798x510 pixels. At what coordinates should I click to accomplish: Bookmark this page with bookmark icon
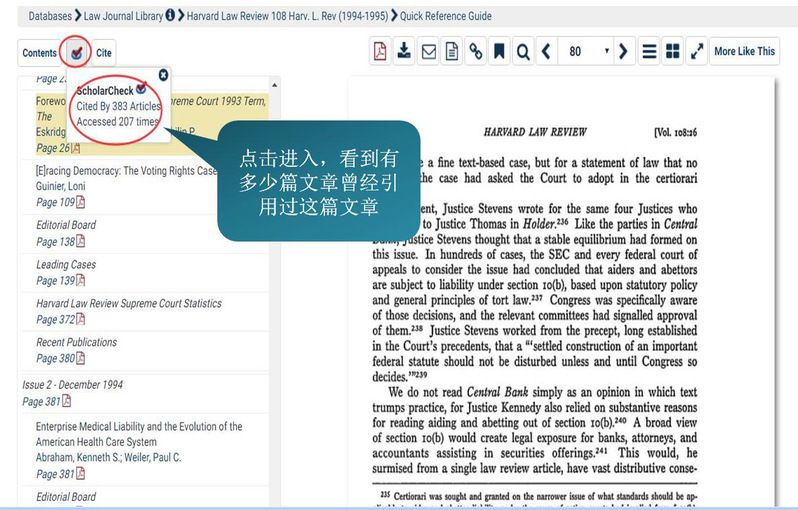pos(499,52)
